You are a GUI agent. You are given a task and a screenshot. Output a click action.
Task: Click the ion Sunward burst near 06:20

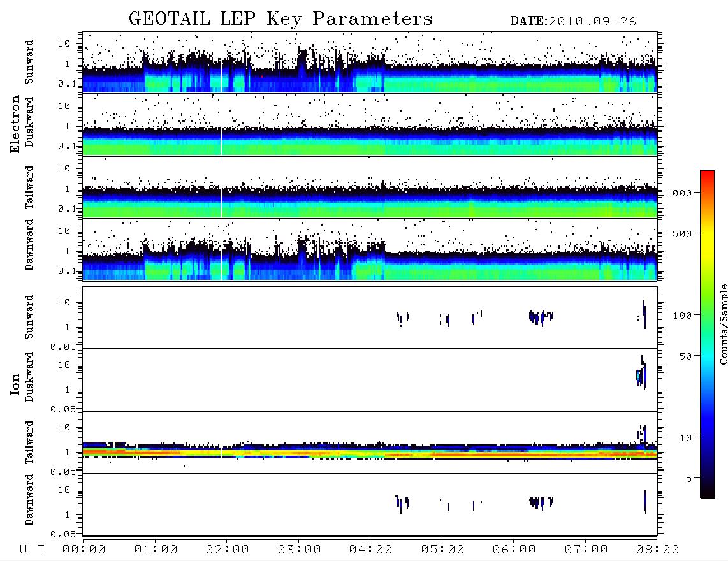click(541, 317)
